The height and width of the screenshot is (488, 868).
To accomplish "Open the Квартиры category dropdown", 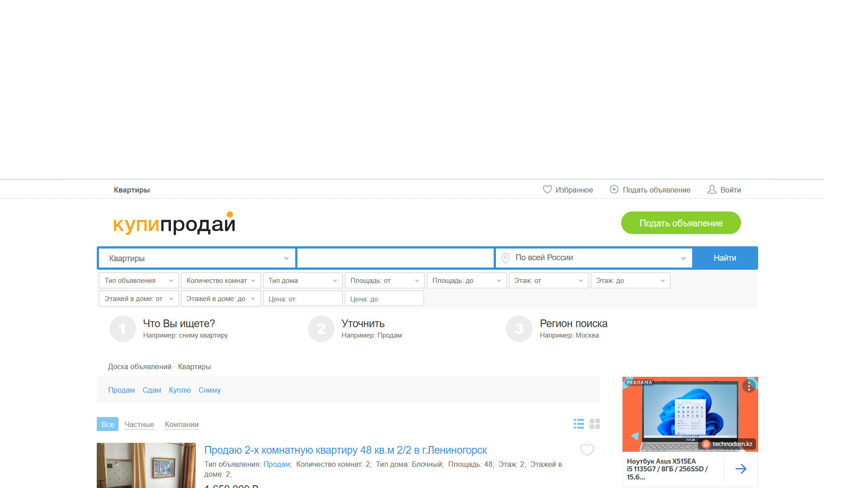I will pyautogui.click(x=197, y=258).
